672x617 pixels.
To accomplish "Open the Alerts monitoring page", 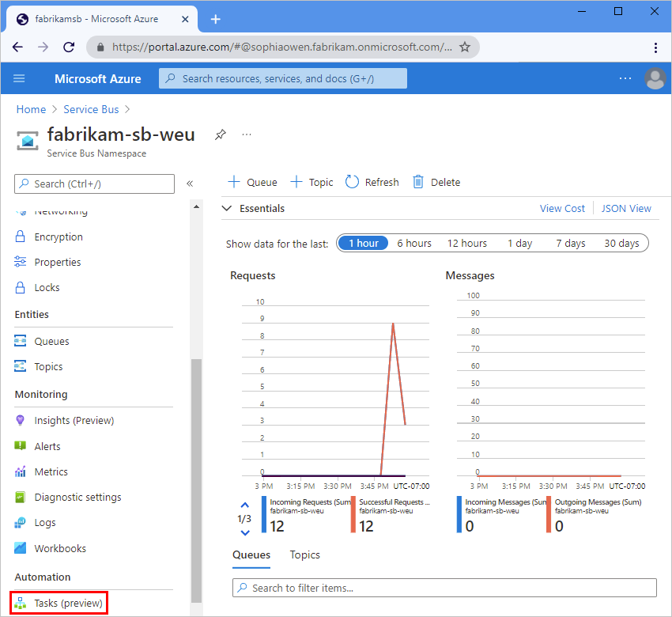I will click(47, 446).
